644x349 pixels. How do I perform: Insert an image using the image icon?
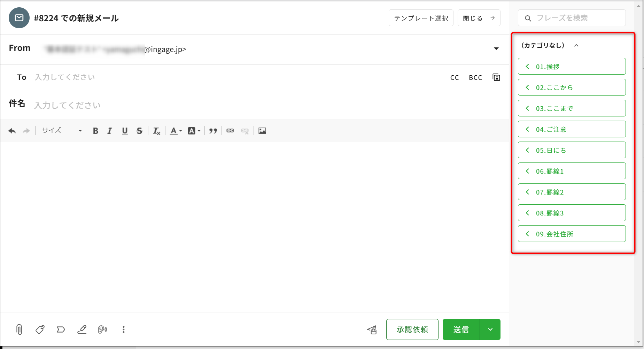tap(262, 131)
